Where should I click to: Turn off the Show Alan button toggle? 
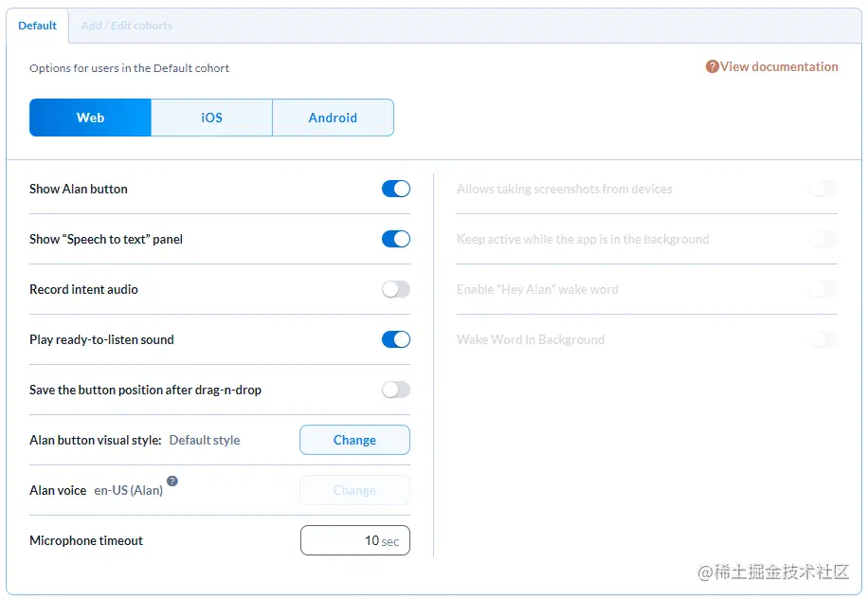396,189
